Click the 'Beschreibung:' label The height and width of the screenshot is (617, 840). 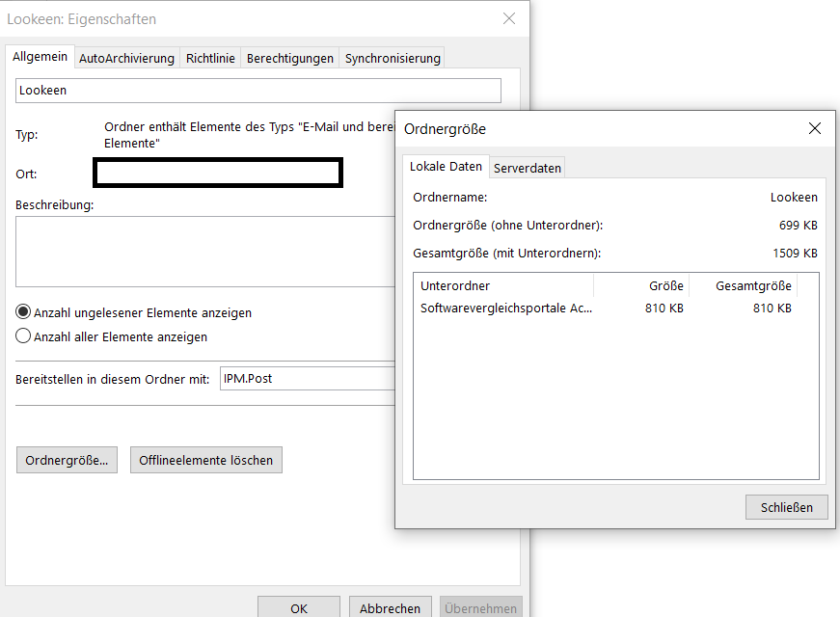click(x=55, y=204)
